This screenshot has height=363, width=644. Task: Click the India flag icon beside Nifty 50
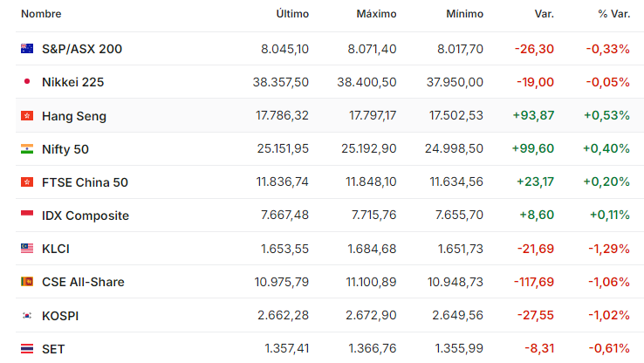27,148
